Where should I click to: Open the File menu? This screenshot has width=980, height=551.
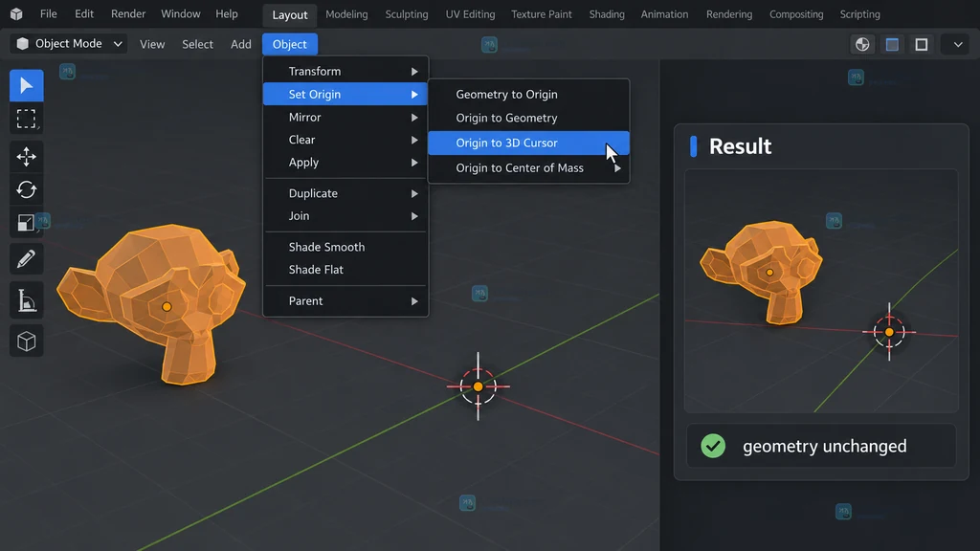point(48,13)
